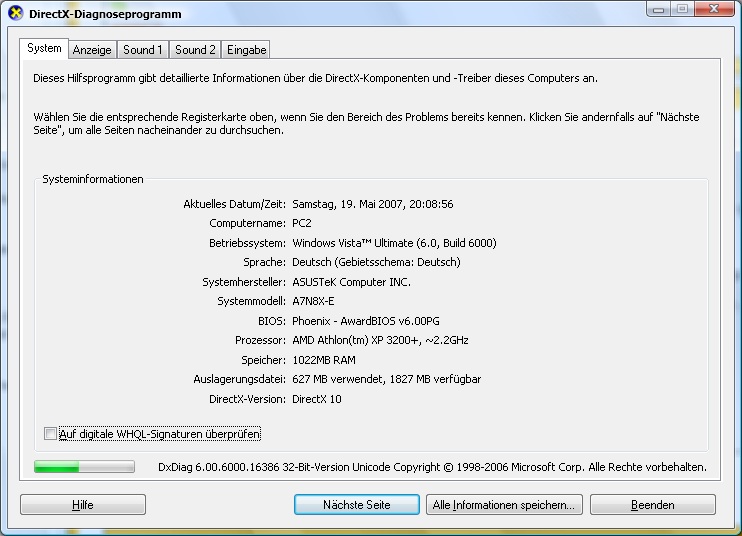Click the Prozessor label

(x=260, y=340)
